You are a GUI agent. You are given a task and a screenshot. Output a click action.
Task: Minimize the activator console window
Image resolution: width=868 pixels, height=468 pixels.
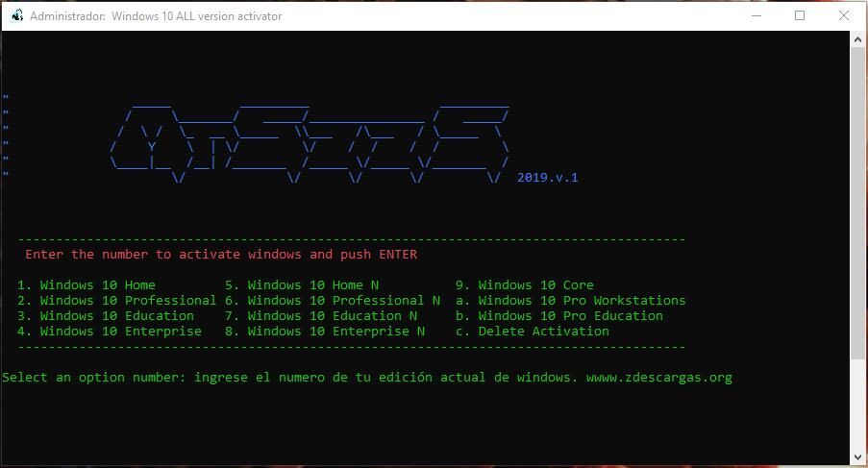click(x=756, y=15)
